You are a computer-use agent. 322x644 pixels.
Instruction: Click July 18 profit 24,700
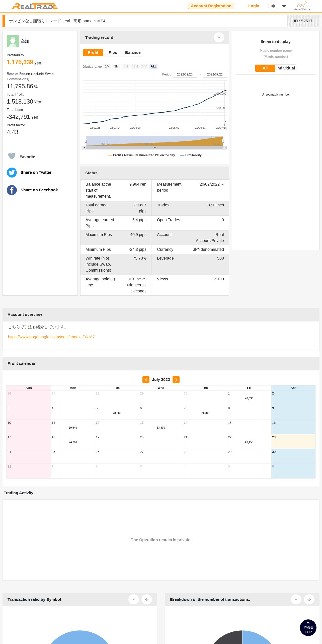pos(73,442)
